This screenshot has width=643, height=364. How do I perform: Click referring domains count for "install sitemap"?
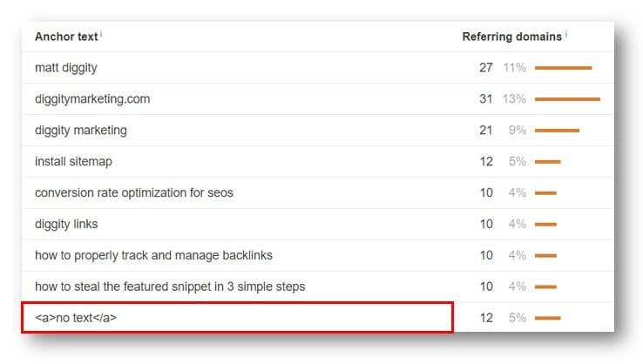(x=486, y=161)
